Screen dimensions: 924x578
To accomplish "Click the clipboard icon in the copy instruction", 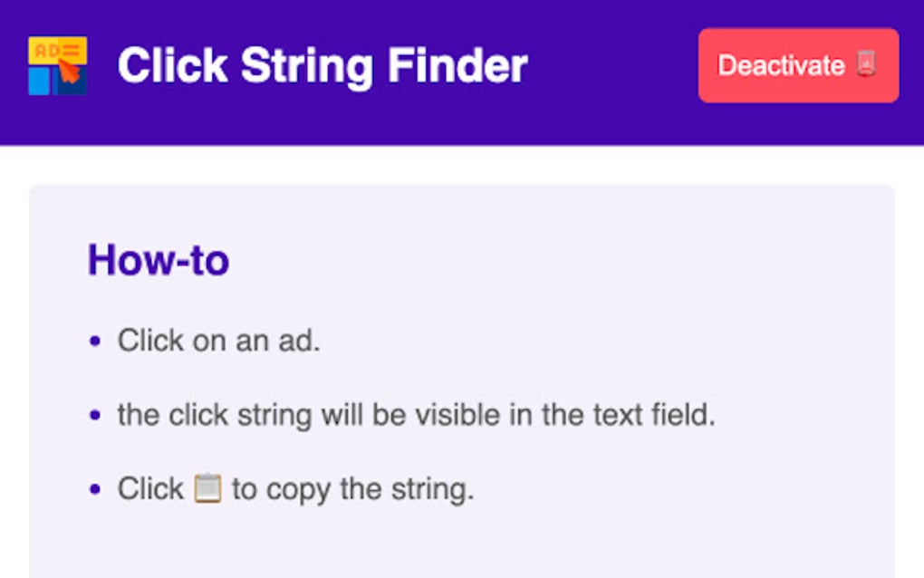I will (210, 488).
